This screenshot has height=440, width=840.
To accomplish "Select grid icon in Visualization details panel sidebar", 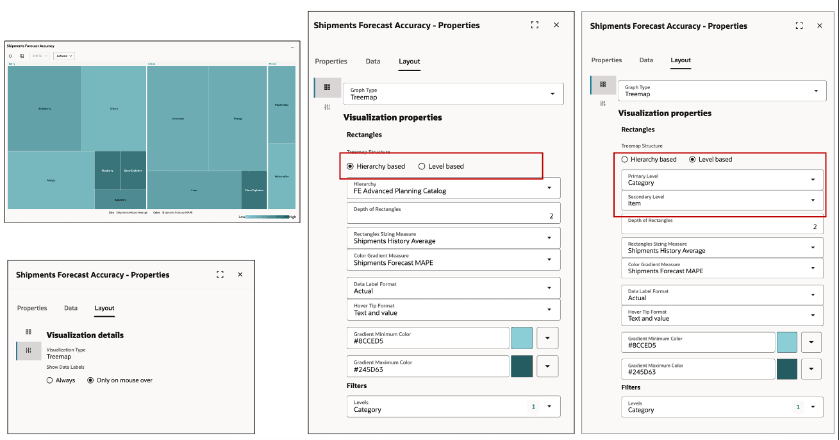I will tap(28, 332).
